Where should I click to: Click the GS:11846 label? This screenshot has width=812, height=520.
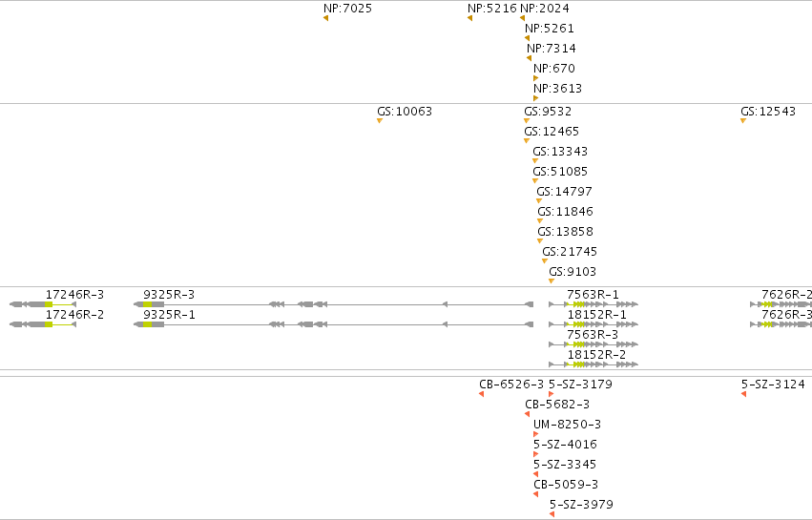click(x=565, y=212)
